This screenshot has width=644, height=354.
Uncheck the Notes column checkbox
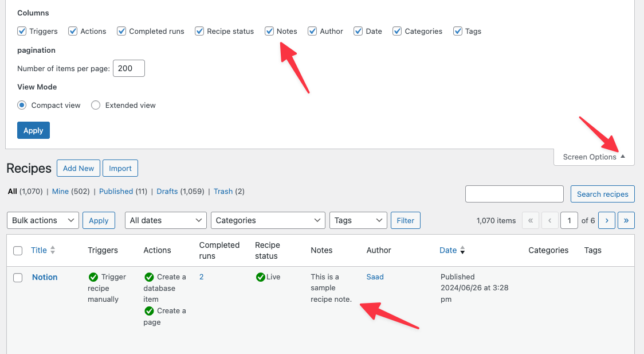coord(269,31)
